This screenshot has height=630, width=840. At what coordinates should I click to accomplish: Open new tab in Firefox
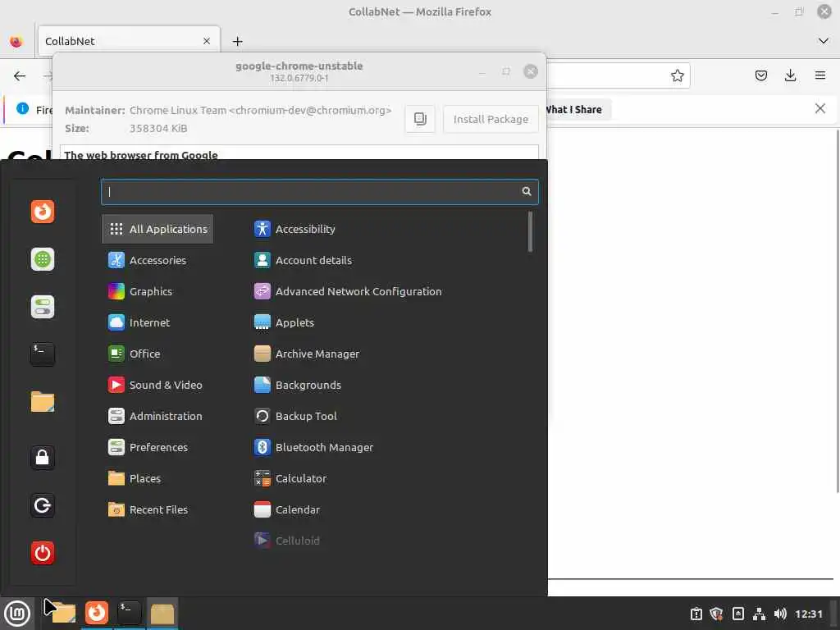(x=238, y=41)
